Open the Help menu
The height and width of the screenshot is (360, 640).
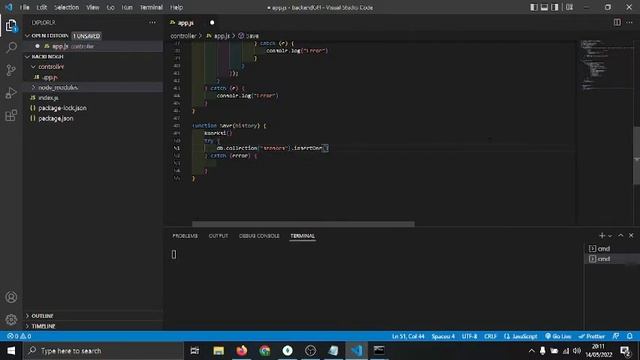(x=176, y=7)
